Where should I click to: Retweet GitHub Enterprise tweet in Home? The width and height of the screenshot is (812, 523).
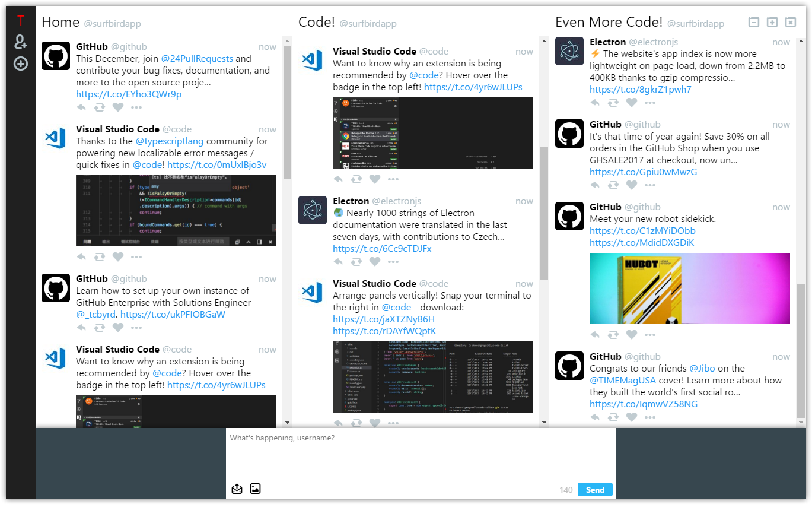100,328
